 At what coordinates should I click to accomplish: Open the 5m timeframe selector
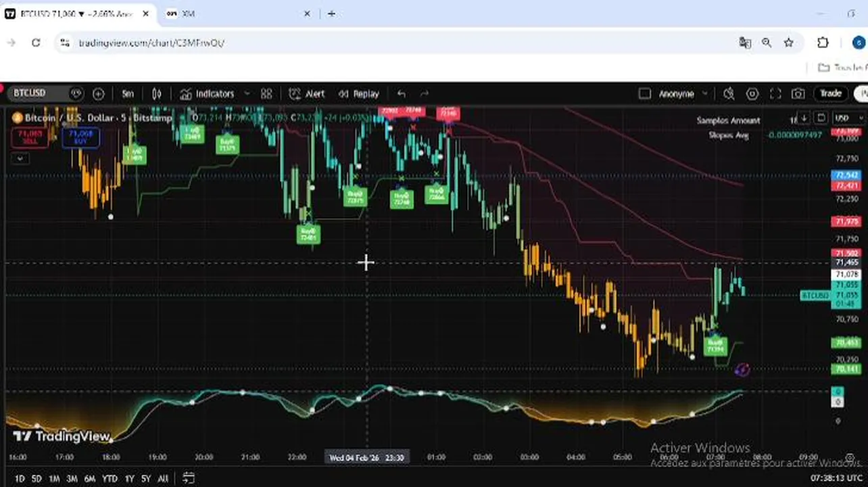coord(128,94)
